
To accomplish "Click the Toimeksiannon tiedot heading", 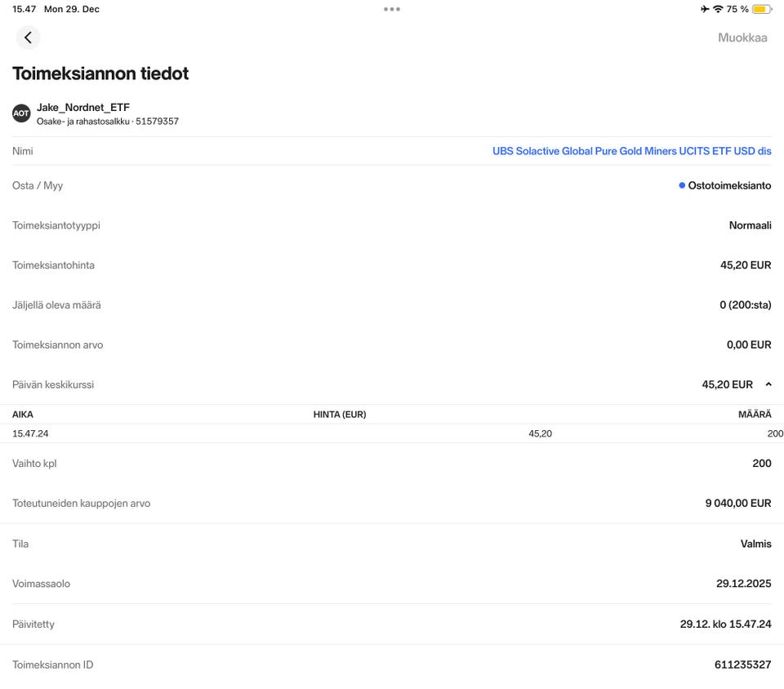I will pos(100,73).
